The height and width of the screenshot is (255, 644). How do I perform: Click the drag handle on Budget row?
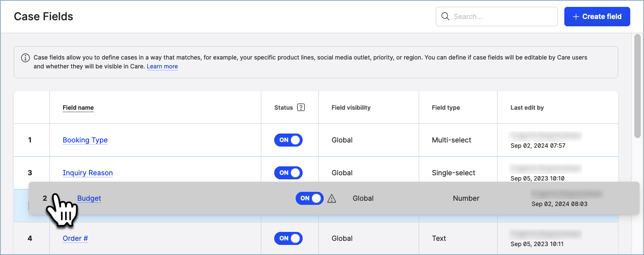[x=29, y=206]
